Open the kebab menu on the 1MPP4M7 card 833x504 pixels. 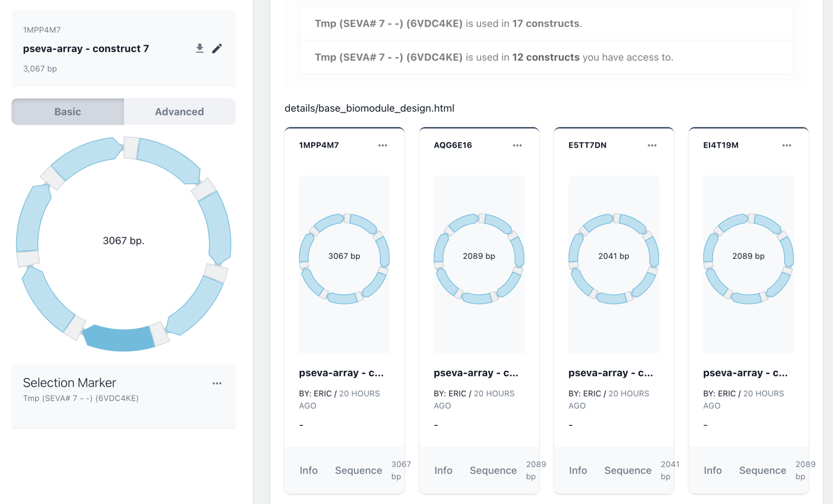click(382, 145)
